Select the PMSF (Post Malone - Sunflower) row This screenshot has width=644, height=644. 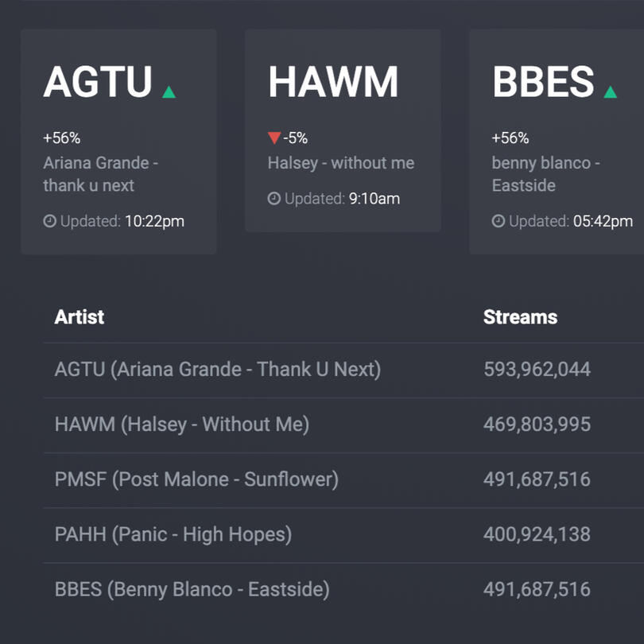(x=196, y=479)
